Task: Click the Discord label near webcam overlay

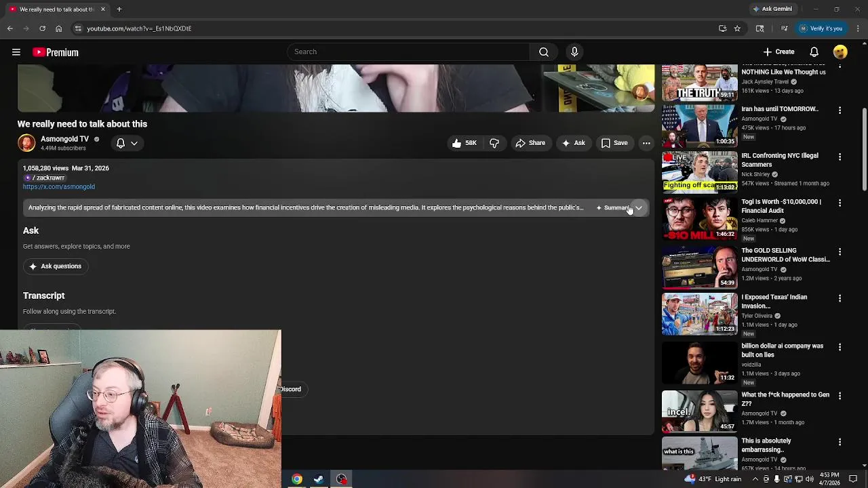Action: (291, 390)
